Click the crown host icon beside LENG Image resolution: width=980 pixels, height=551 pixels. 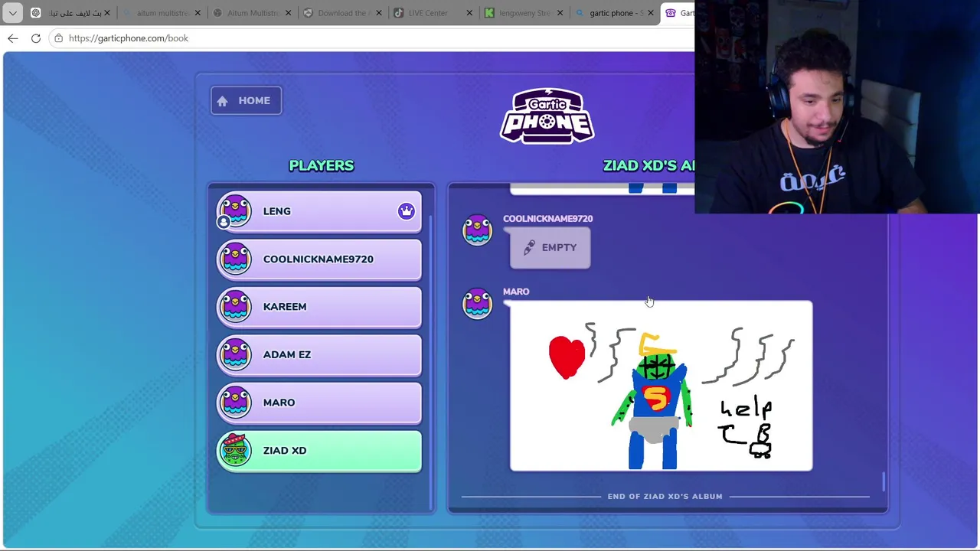406,211
